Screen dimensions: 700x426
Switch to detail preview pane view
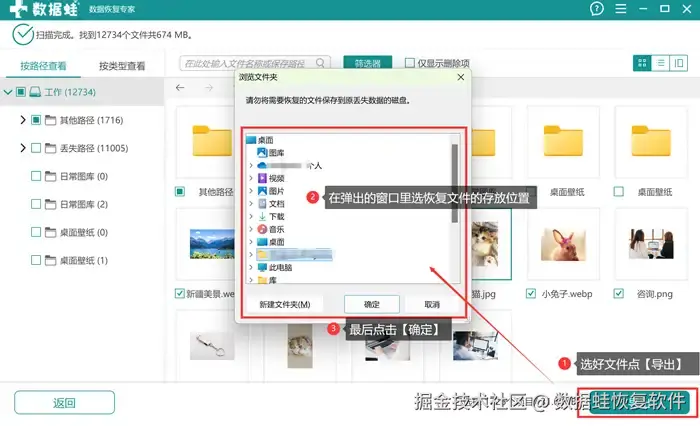[x=679, y=63]
